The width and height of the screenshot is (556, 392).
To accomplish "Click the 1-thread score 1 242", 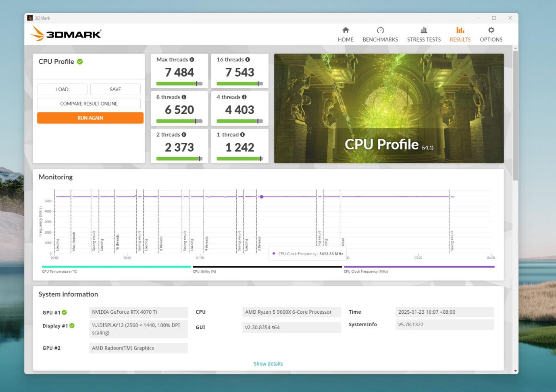I will (x=239, y=147).
